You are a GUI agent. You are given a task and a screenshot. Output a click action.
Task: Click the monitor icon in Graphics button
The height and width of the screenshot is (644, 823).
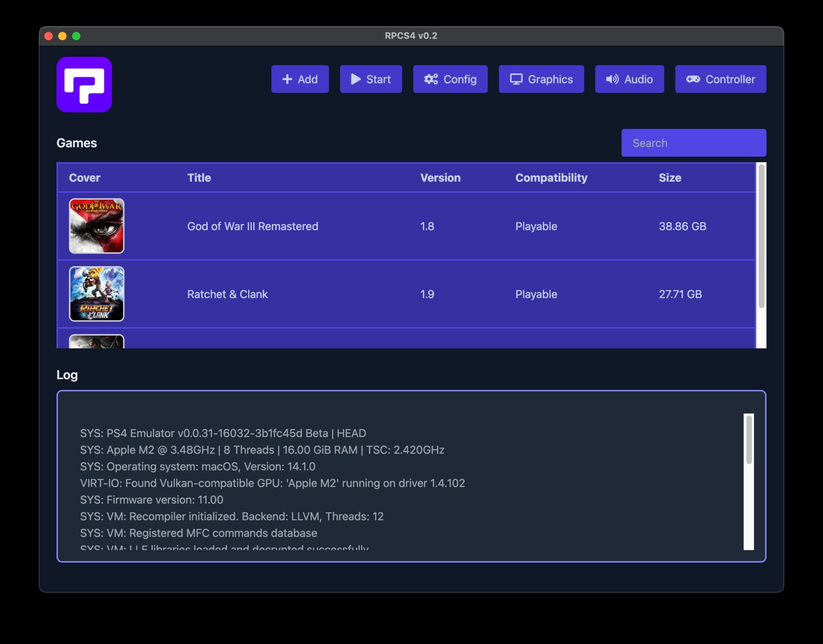tap(516, 79)
